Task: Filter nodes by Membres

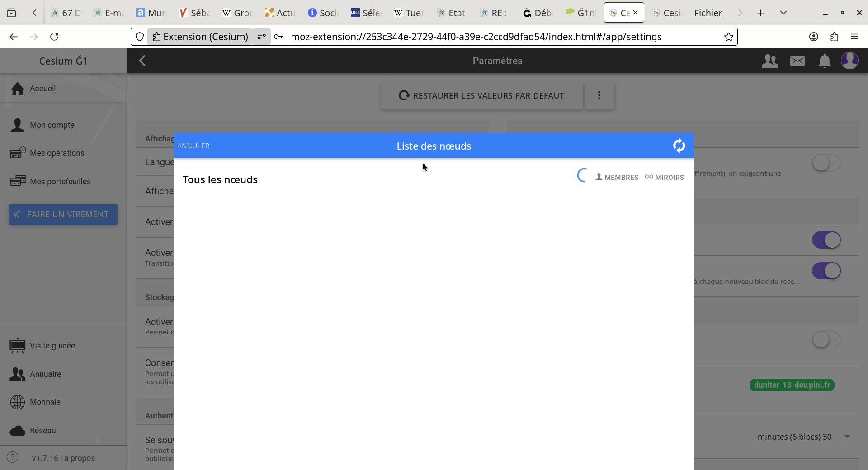Action: 617,177
